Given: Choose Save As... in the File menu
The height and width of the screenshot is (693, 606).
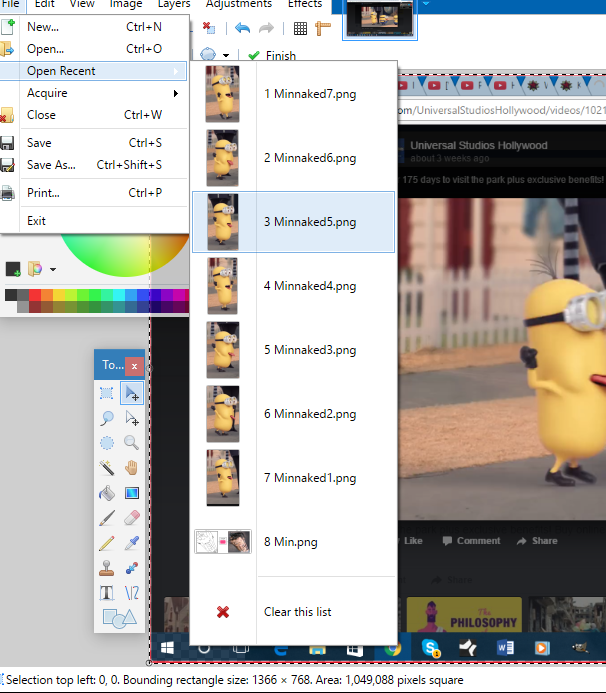Looking at the screenshot, I should coord(94,165).
